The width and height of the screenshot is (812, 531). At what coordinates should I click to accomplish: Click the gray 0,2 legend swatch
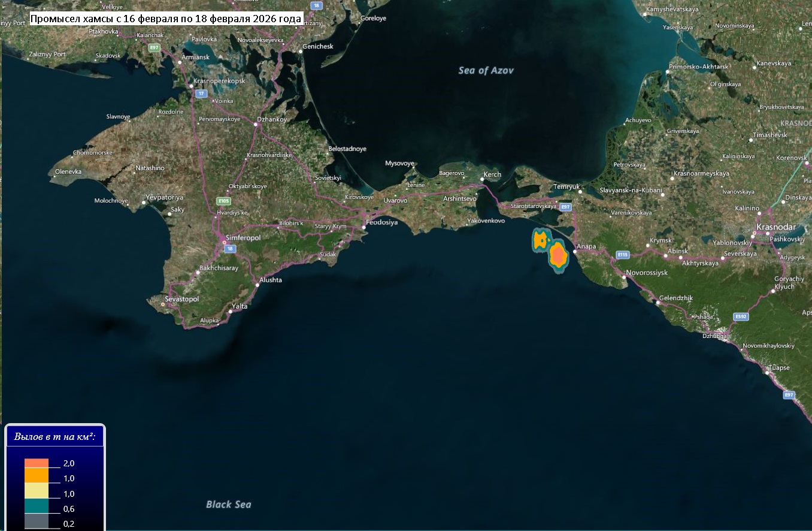coord(37,523)
